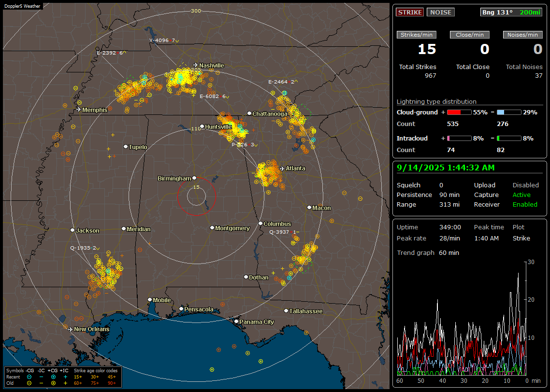Click the recent +CG symbol in legend
This screenshot has height=392, width=550.
tap(53, 377)
